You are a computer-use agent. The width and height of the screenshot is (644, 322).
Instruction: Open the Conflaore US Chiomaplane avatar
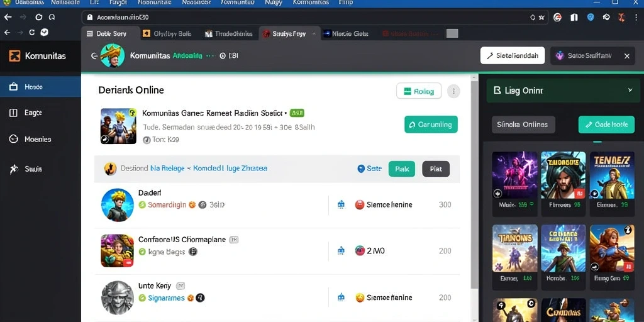click(118, 250)
